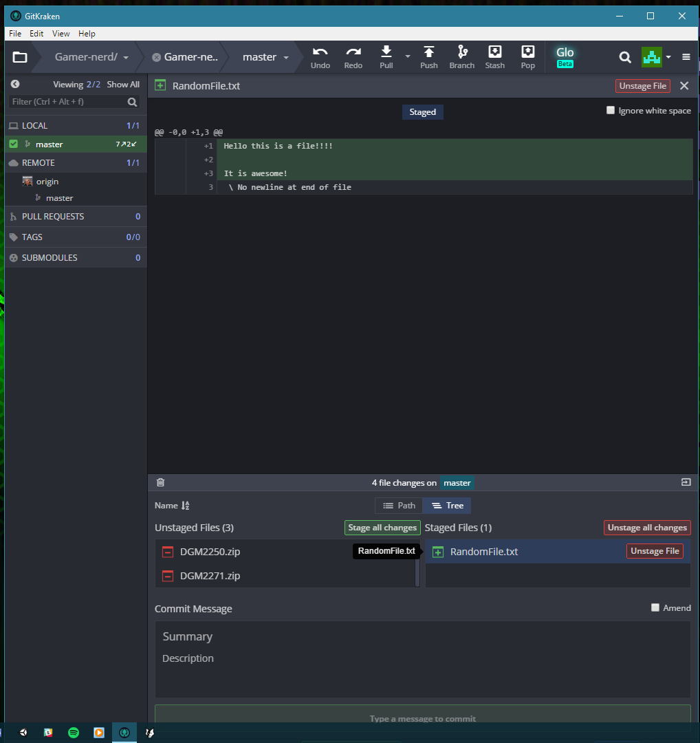Pop the latest stash
Screen dimensions: 700x743
[x=527, y=57]
